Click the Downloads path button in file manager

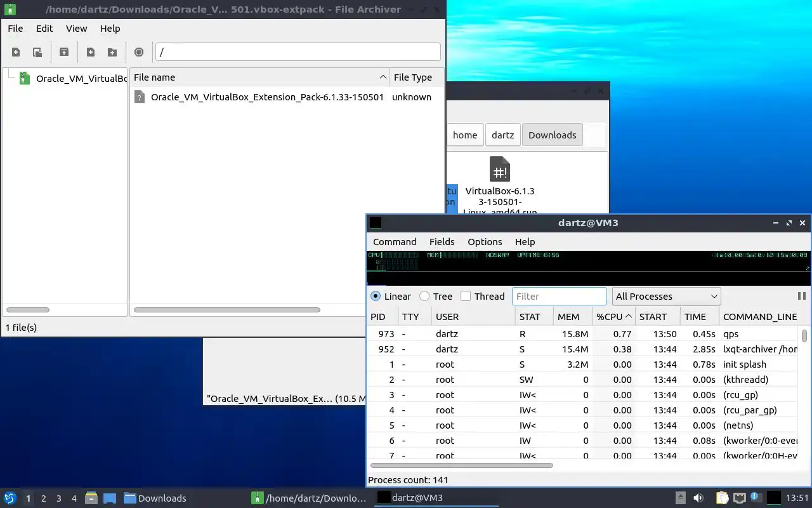coord(553,135)
